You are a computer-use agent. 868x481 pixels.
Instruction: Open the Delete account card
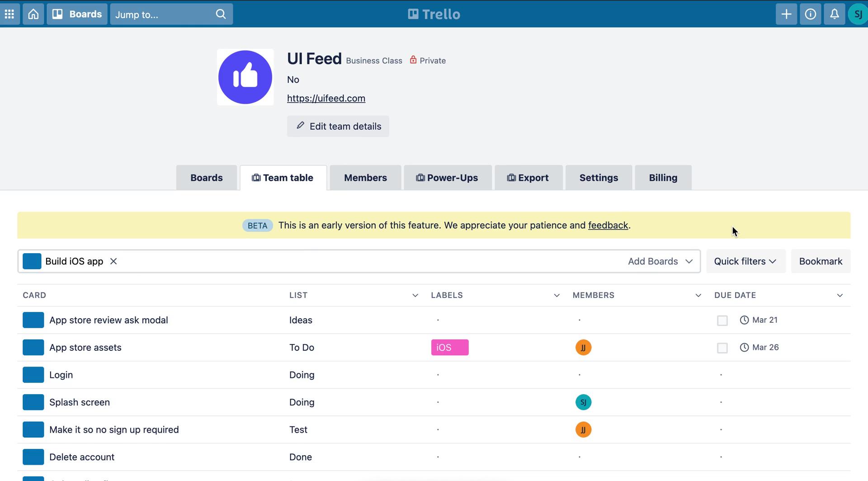(82, 457)
